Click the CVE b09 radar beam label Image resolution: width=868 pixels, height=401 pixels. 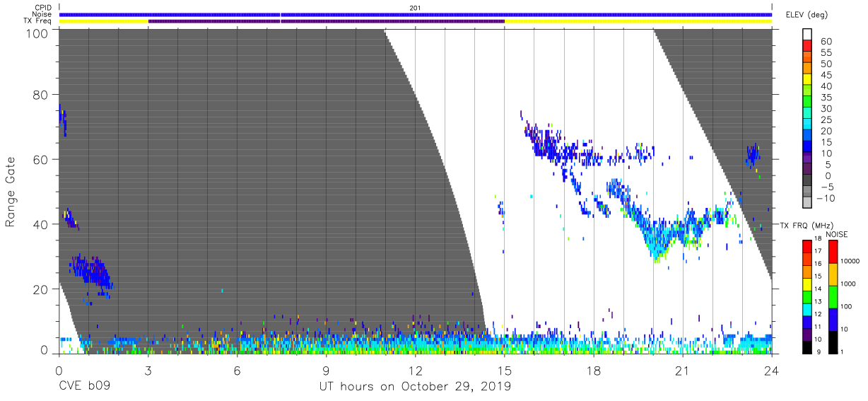(83, 387)
